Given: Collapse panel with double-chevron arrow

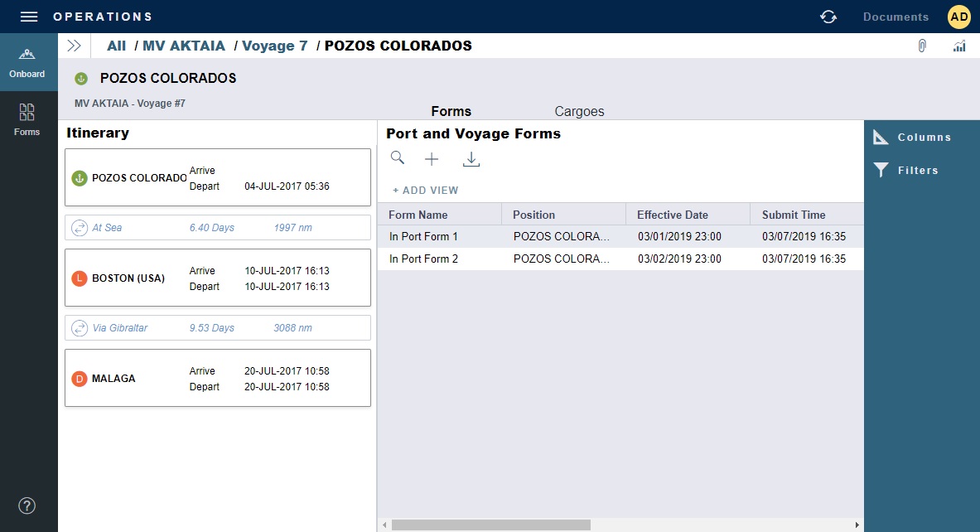Looking at the screenshot, I should tap(74, 46).
